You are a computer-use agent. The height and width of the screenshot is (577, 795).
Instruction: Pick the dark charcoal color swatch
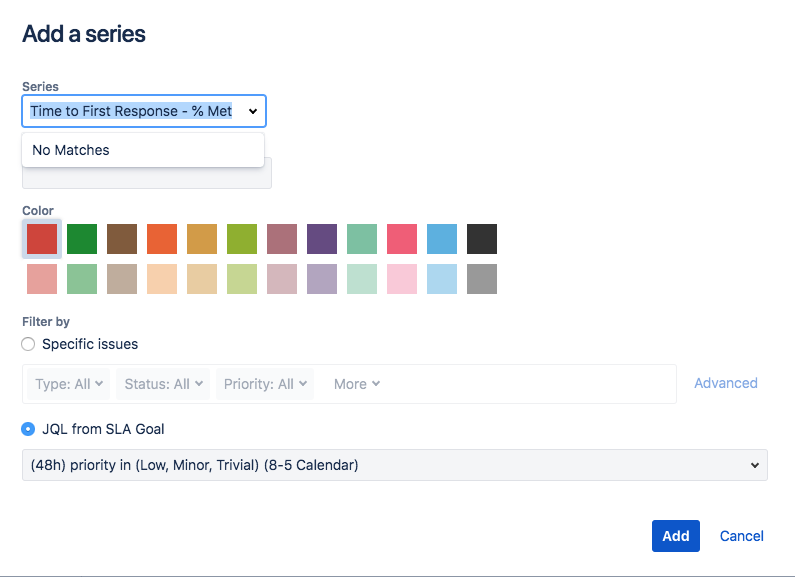click(x=482, y=239)
